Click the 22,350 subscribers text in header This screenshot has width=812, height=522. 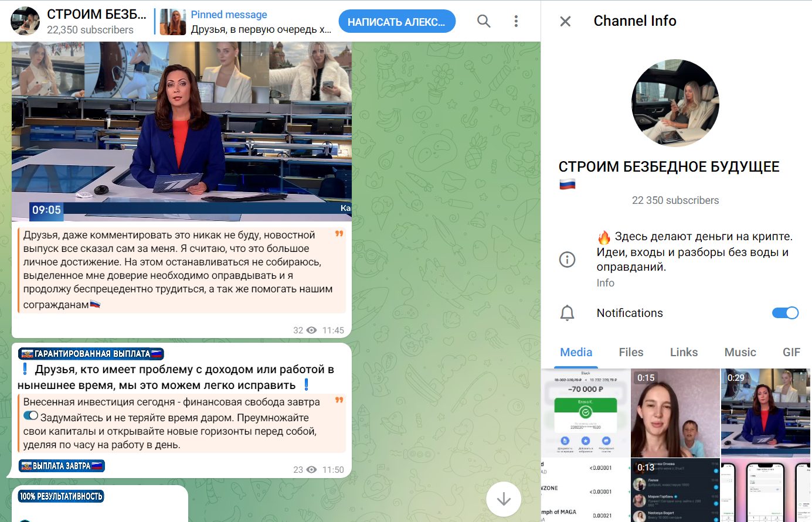[x=90, y=30]
